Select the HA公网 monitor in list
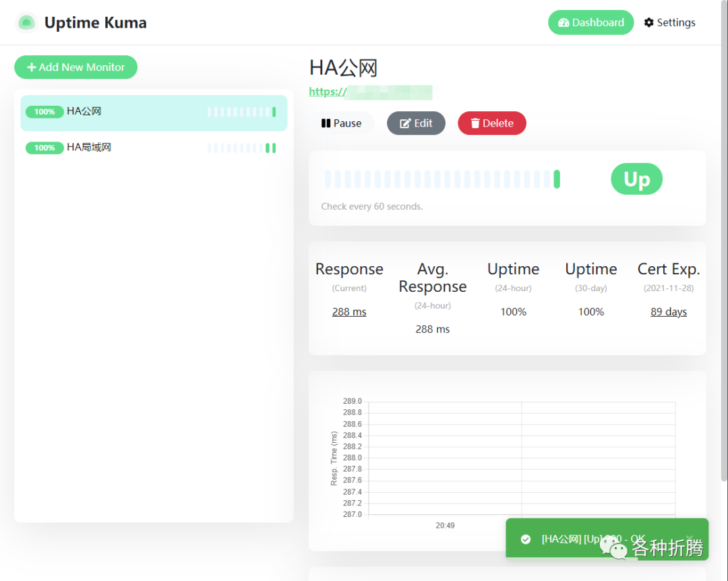728x581 pixels. 154,113
